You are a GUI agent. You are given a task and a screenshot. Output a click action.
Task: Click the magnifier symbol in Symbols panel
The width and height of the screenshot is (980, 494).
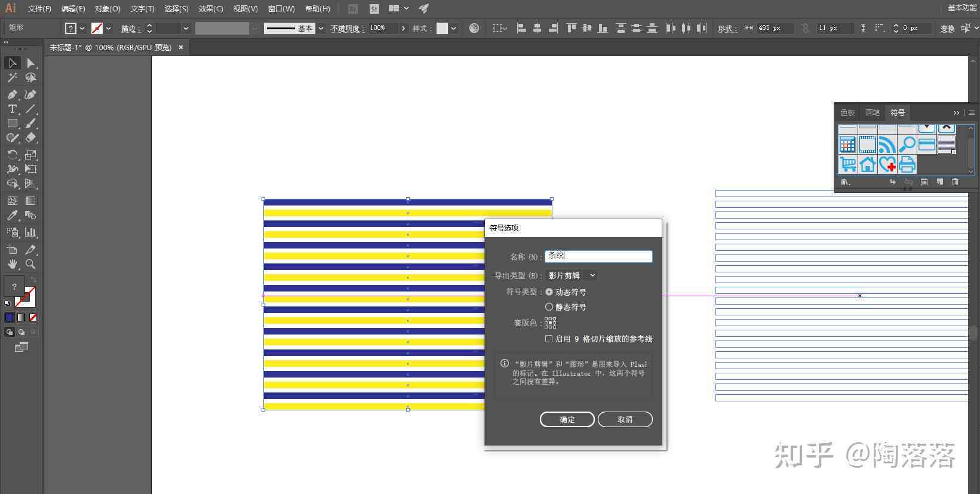click(x=907, y=144)
